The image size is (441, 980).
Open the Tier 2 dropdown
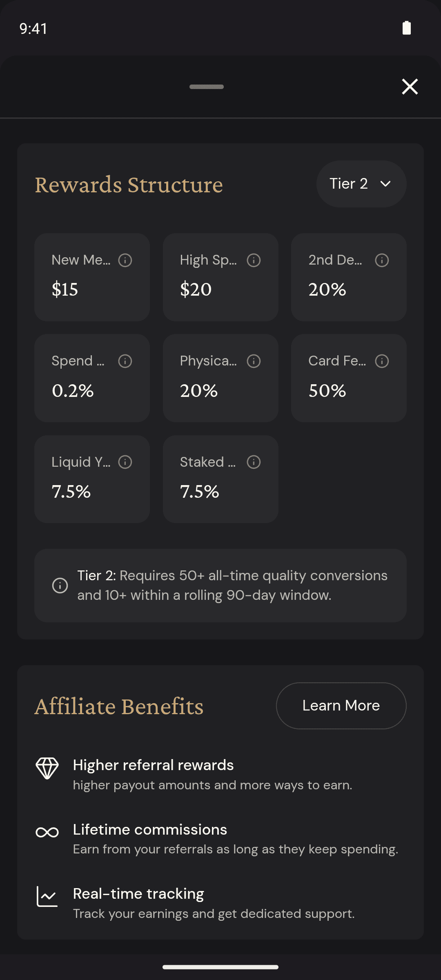[361, 184]
